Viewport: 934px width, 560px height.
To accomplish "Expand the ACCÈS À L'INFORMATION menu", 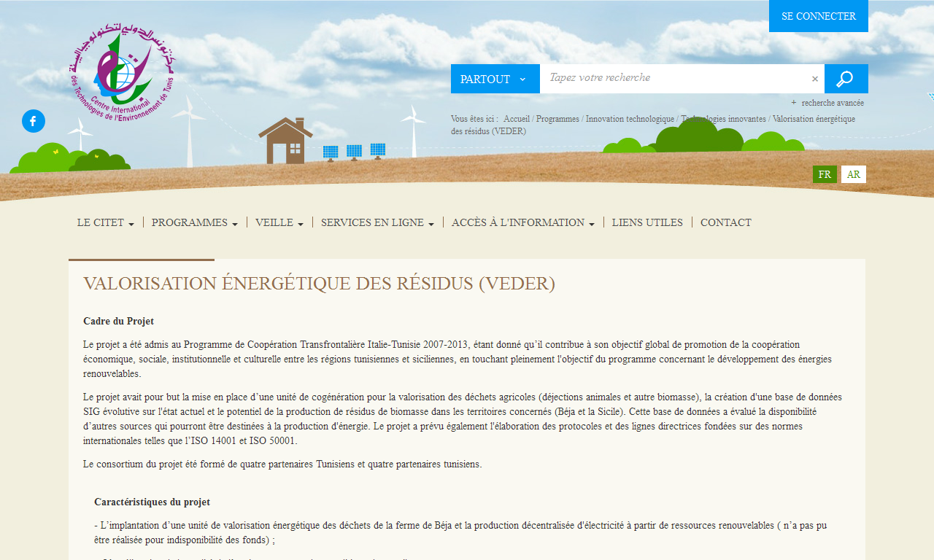I will point(523,222).
